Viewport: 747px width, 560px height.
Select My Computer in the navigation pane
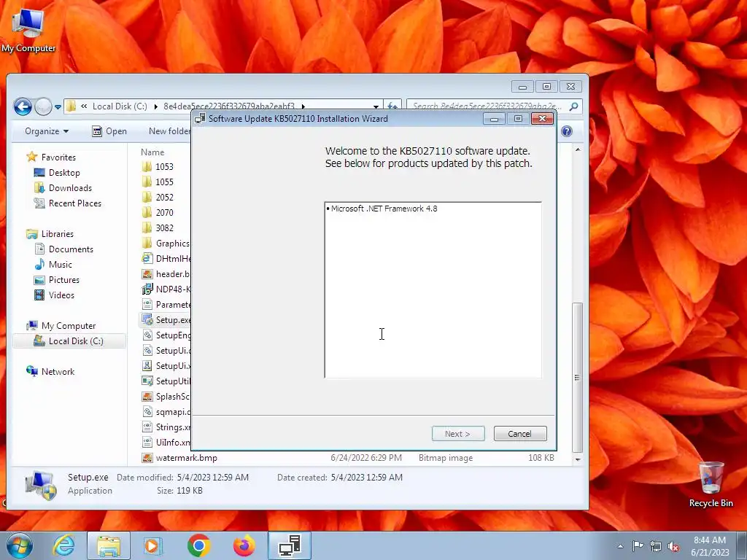[x=61, y=326]
